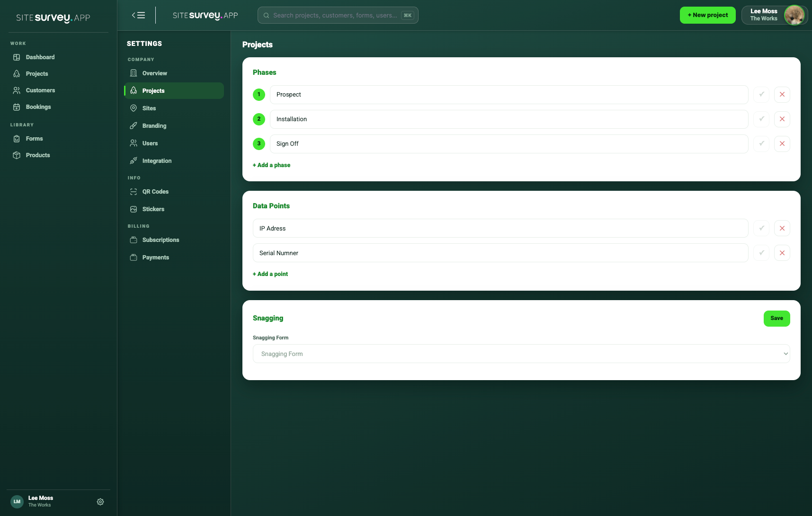
Task: Click the Payments wallet icon
Action: [134, 258]
